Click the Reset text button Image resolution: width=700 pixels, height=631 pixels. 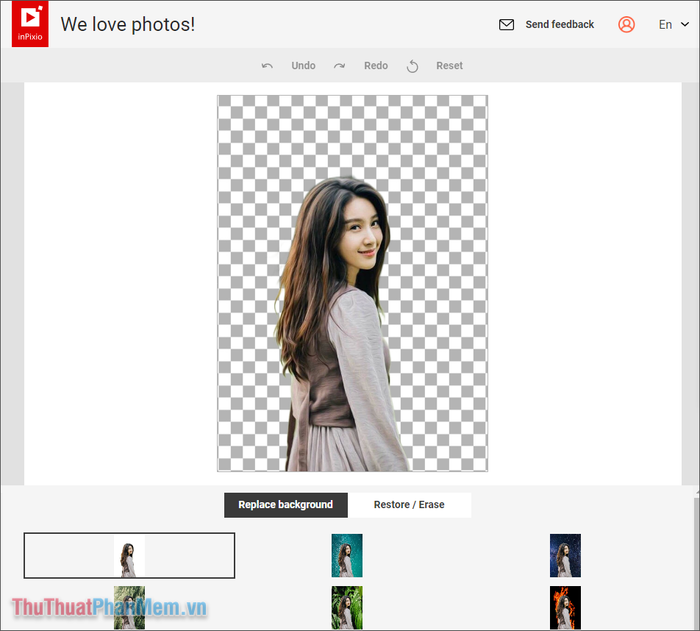pos(449,66)
